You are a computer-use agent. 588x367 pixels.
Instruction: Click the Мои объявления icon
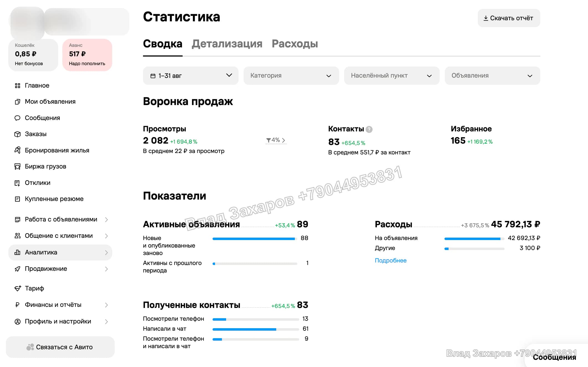tap(17, 102)
